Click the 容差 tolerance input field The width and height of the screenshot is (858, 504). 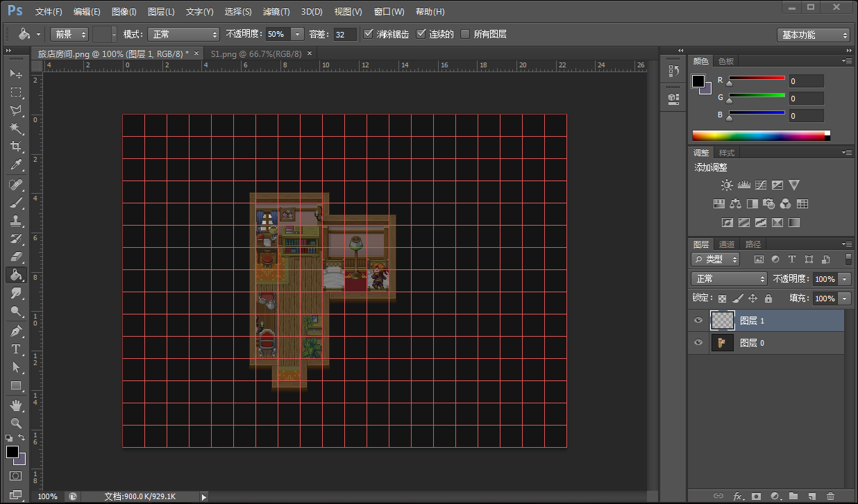[x=345, y=34]
